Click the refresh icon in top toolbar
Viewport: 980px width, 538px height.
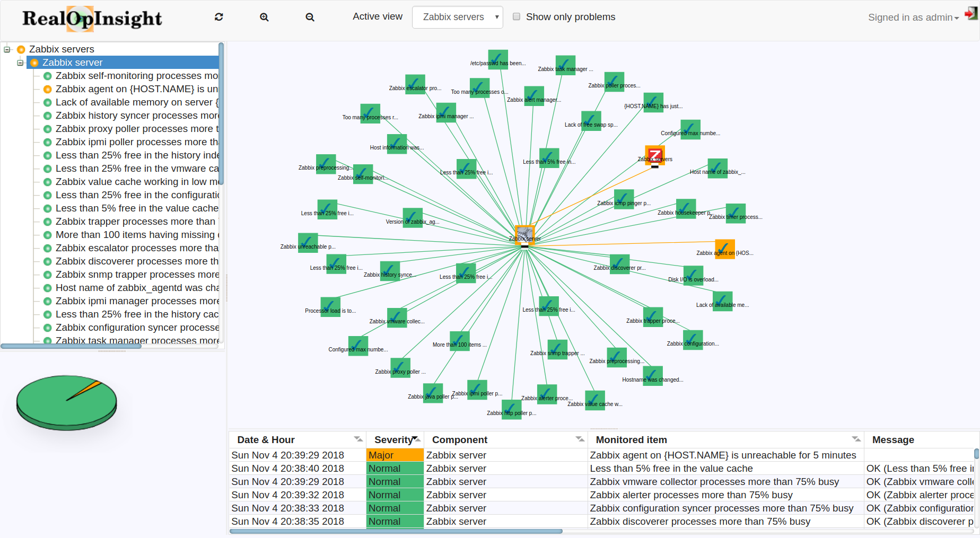(x=218, y=17)
